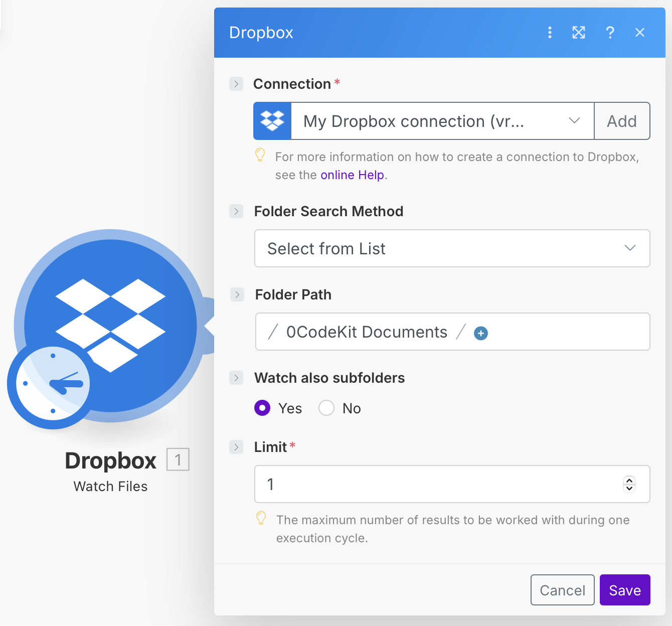The height and width of the screenshot is (626, 672).
Task: Click the Watch Files subtitle text
Action: point(110,487)
